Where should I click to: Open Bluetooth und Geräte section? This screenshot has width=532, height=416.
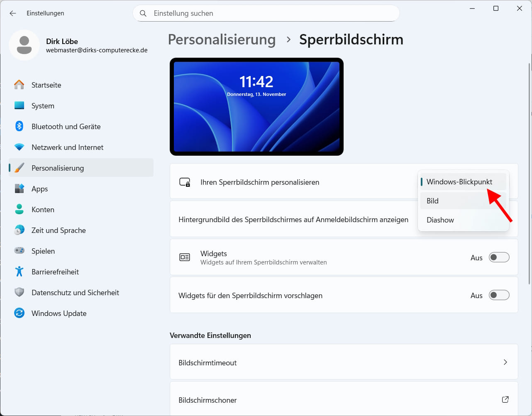pyautogui.click(x=81, y=126)
